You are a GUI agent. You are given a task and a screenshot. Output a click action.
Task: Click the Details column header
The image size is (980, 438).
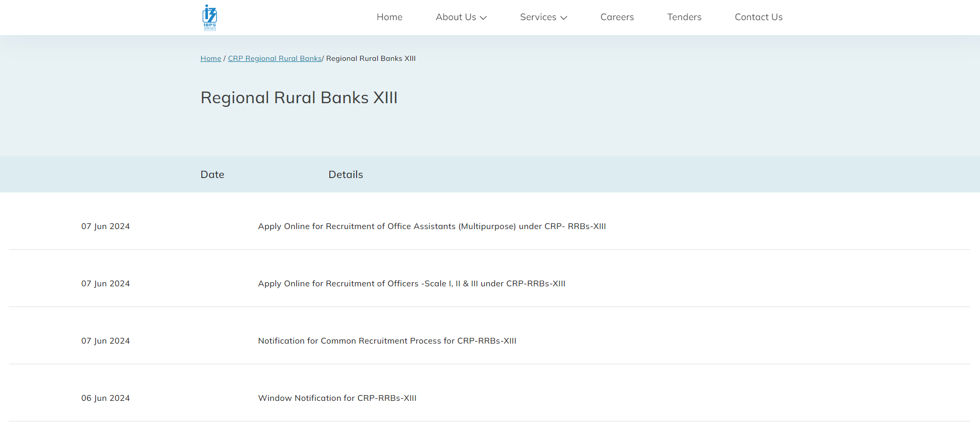pyautogui.click(x=346, y=174)
